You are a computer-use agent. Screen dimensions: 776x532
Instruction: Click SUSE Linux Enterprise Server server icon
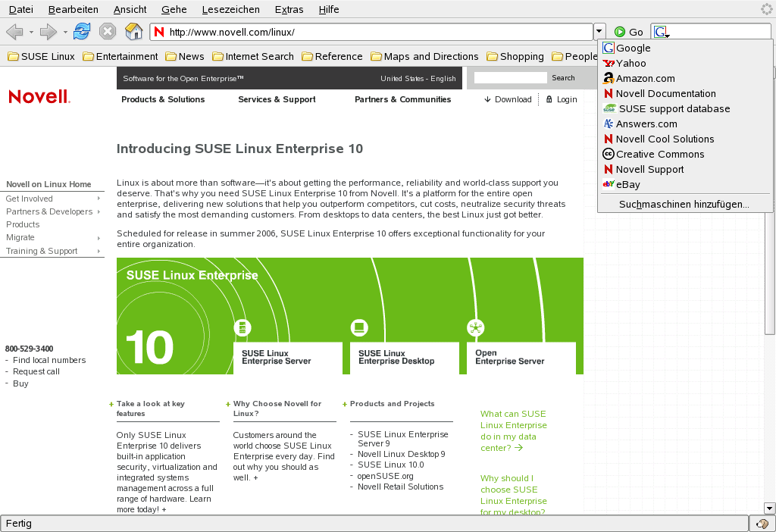click(242, 327)
